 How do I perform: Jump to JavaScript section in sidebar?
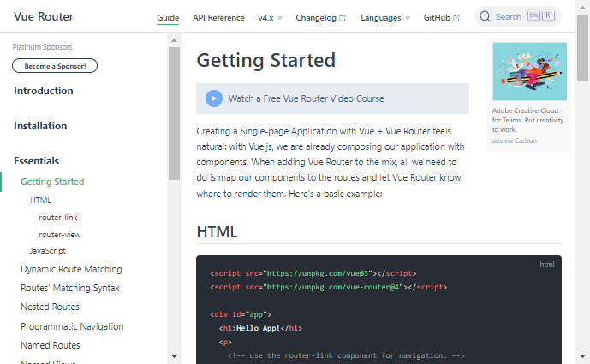click(x=48, y=251)
